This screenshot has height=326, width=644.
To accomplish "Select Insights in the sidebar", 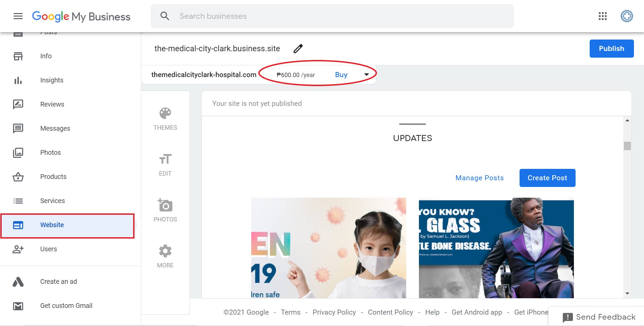I will (52, 80).
